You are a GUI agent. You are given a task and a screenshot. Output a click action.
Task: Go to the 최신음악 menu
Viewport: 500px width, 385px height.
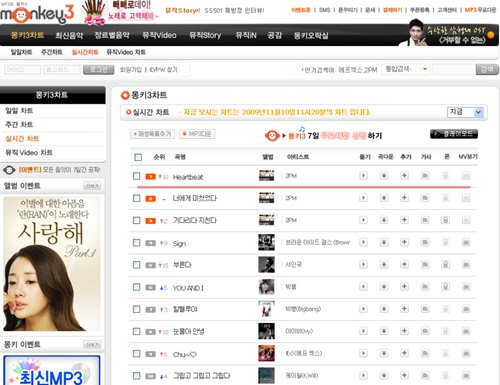click(69, 35)
